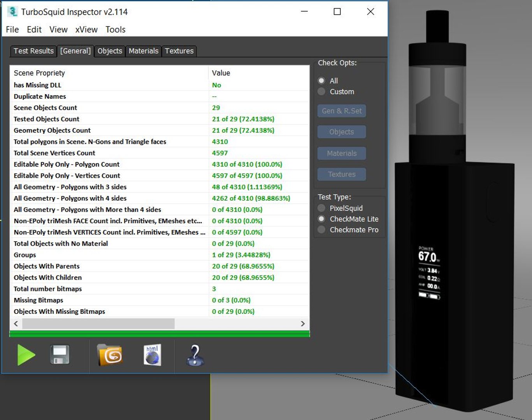Select the 'has Missing DLL' row

pyautogui.click(x=160, y=85)
